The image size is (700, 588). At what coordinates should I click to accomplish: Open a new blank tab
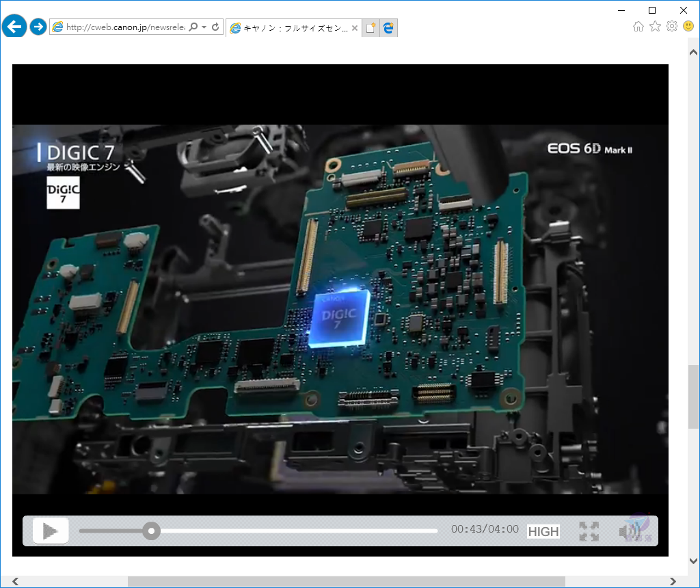coord(371,27)
